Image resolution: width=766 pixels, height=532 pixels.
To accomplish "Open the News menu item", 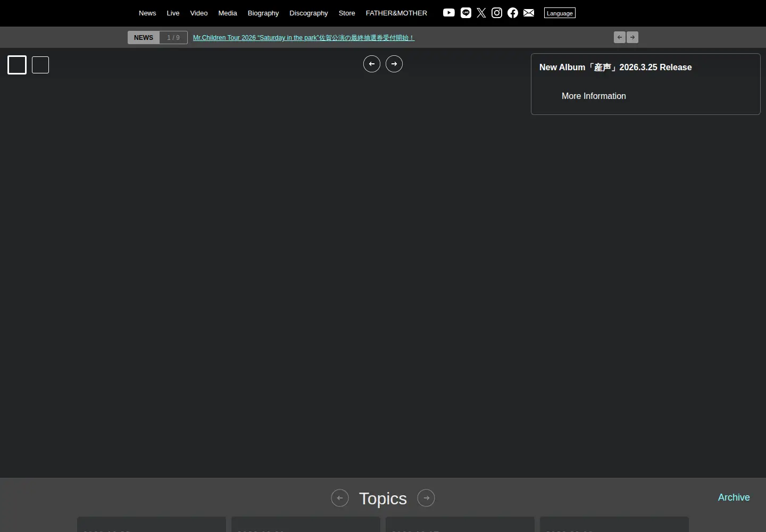I will coord(147,13).
